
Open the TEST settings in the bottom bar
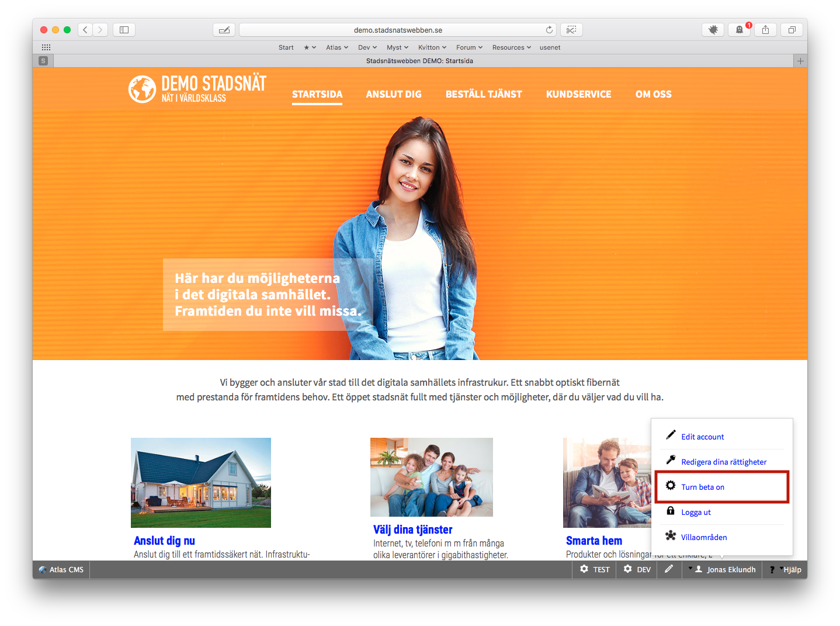tap(595, 569)
